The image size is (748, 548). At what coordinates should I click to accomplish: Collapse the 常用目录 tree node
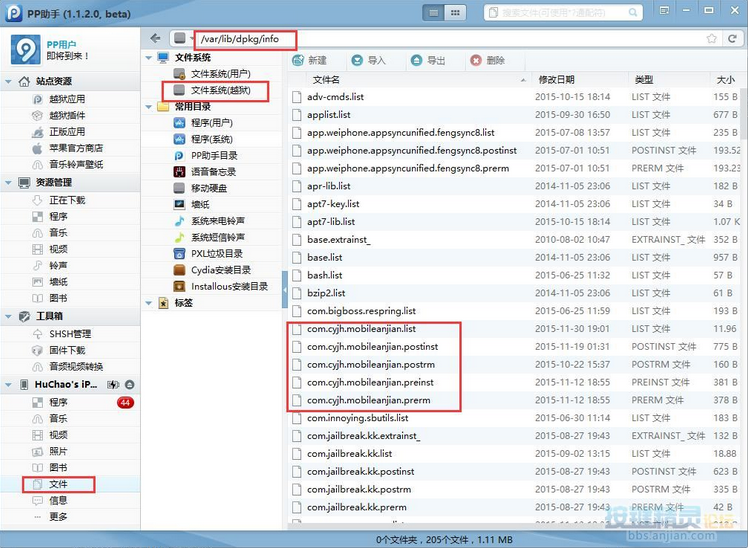(x=149, y=106)
